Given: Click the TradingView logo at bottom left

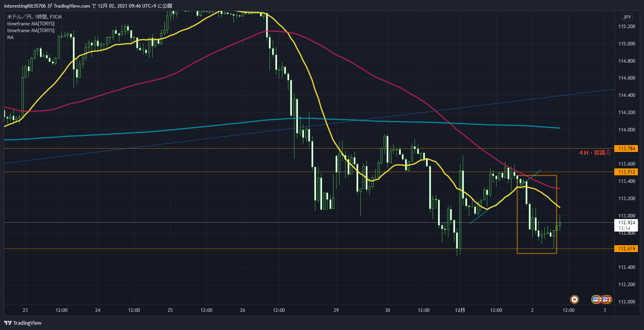Looking at the screenshot, I should (x=23, y=323).
